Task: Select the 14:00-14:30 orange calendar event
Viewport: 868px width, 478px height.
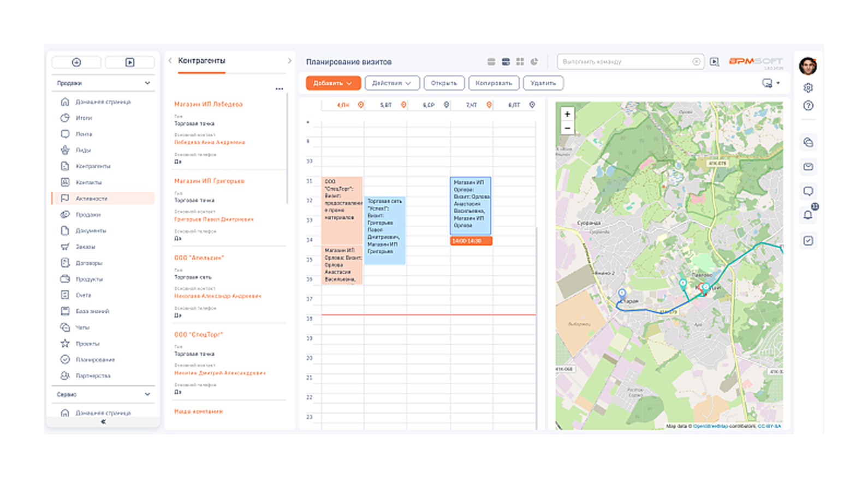Action: coord(471,241)
